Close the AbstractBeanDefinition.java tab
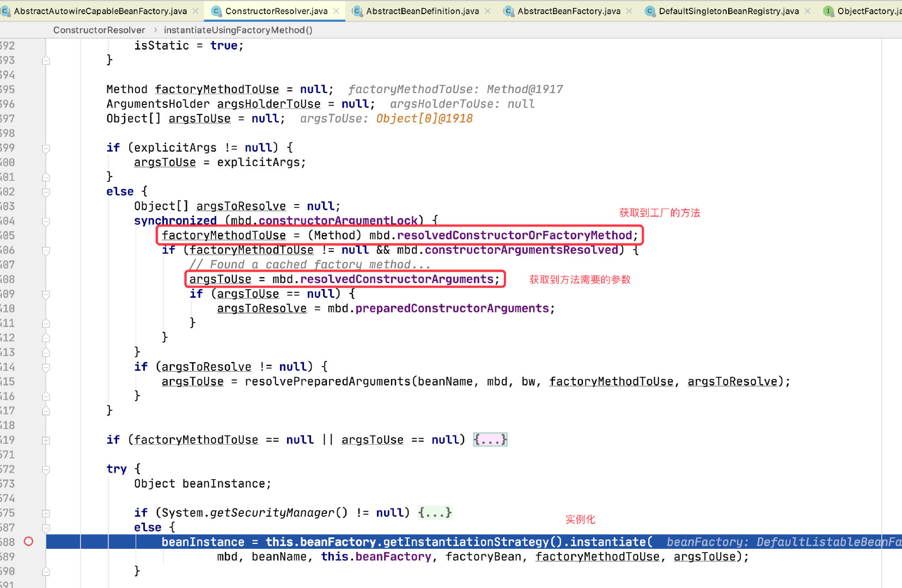902x588 pixels. [x=487, y=11]
